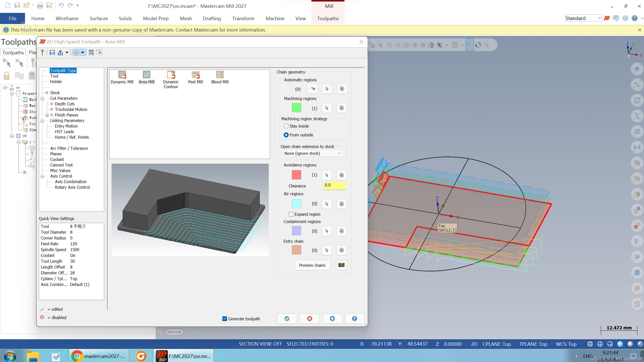Open the Windows Start button
The image size is (644, 362).
click(x=10, y=356)
